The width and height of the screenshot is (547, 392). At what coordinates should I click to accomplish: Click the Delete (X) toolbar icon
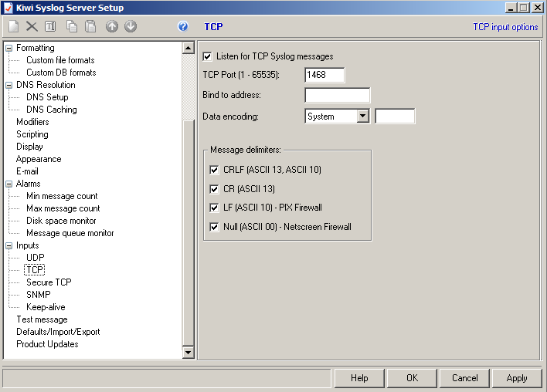[x=32, y=26]
